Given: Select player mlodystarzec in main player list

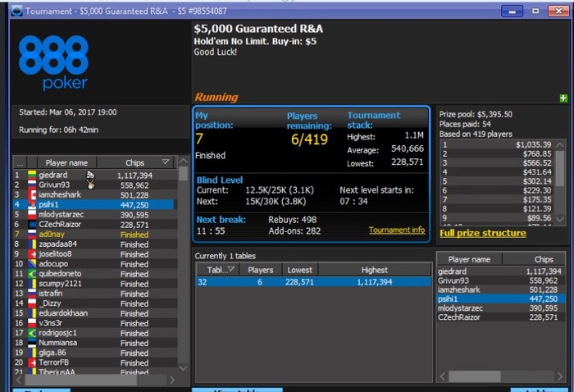Looking at the screenshot, I should [93, 215].
